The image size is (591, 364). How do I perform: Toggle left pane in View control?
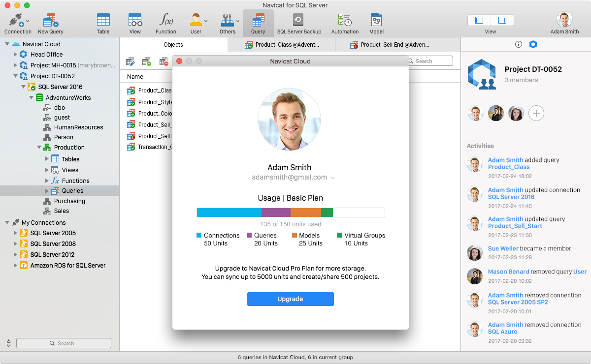pos(479,20)
